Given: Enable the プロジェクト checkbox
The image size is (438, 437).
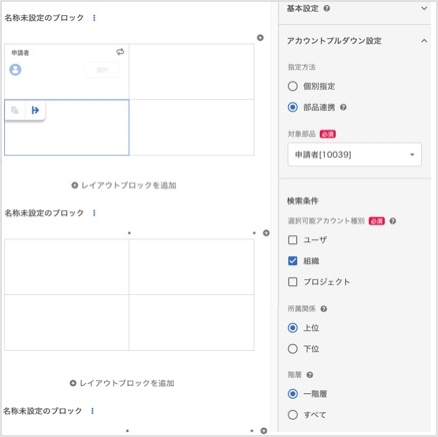Looking at the screenshot, I should point(293,282).
